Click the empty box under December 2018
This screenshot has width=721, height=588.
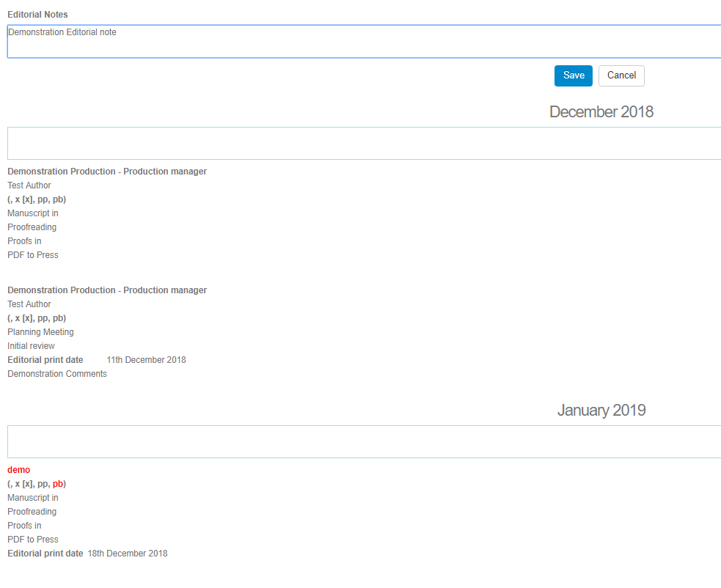pyautogui.click(x=364, y=144)
